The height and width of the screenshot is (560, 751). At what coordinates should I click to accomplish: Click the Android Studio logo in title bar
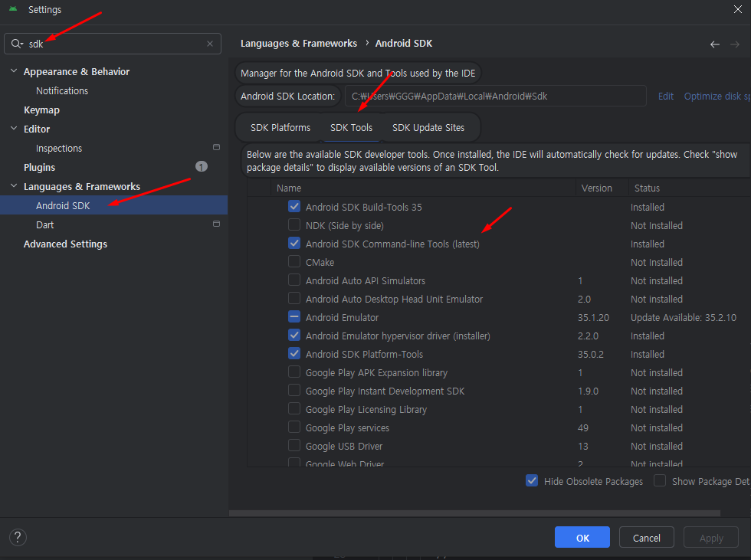tap(13, 9)
